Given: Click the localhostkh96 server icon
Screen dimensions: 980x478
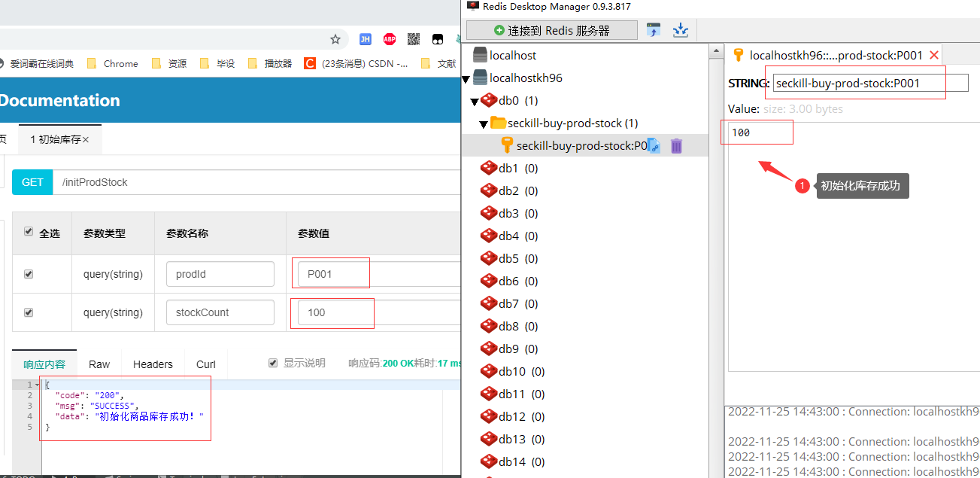Looking at the screenshot, I should 479,78.
